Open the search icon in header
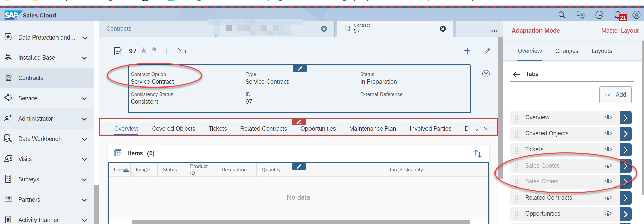Image resolution: width=644 pixels, height=224 pixels. [562, 15]
